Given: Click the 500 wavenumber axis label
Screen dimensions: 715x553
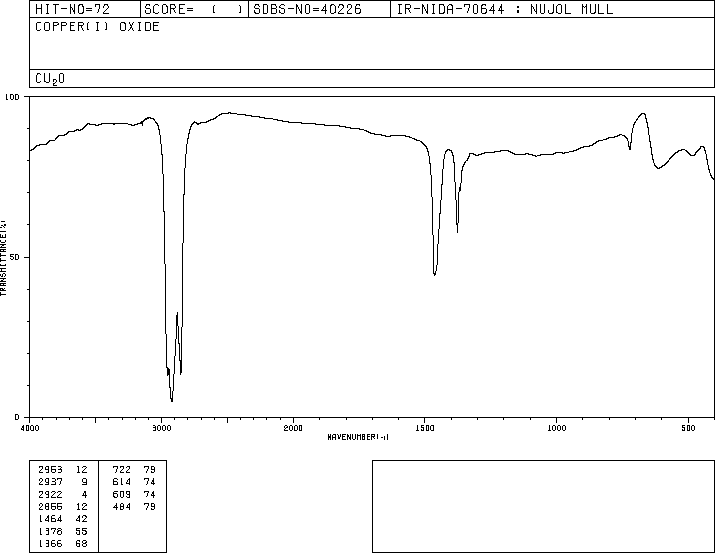Looking at the screenshot, I should point(688,428).
